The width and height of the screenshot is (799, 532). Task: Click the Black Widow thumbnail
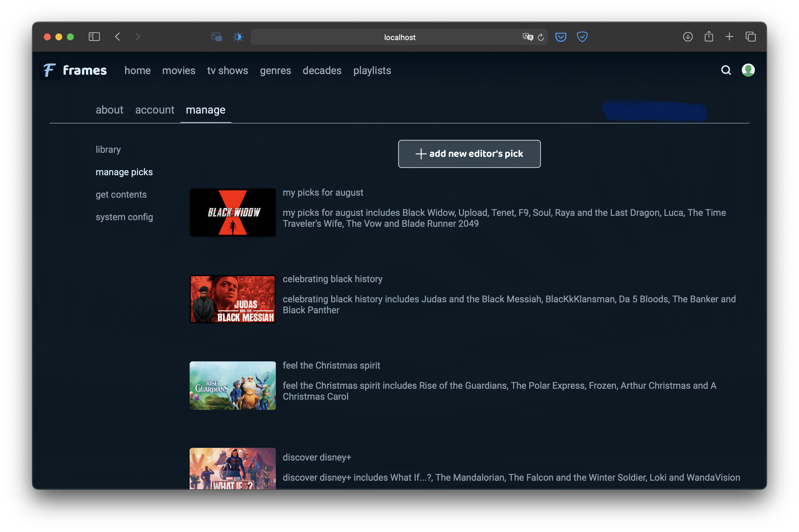tap(232, 213)
